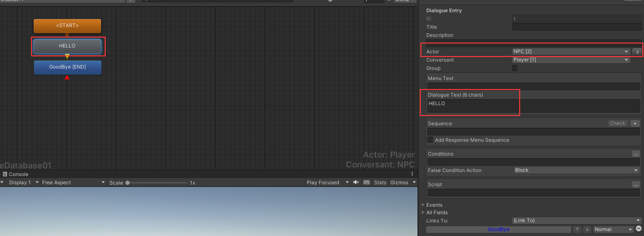
Task: Open the Free Aspect dropdown
Action: pos(73,183)
